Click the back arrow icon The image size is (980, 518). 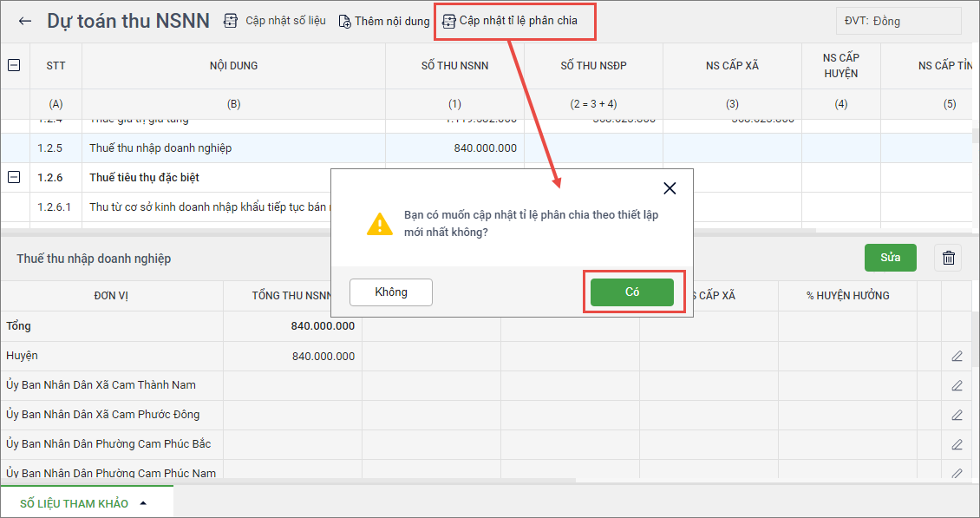[24, 21]
